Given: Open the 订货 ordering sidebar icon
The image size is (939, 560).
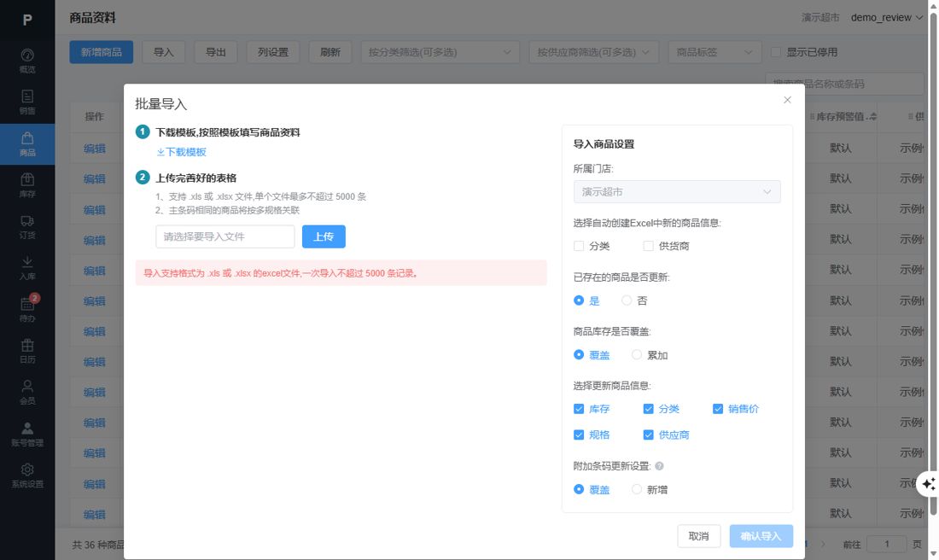Looking at the screenshot, I should click(27, 227).
